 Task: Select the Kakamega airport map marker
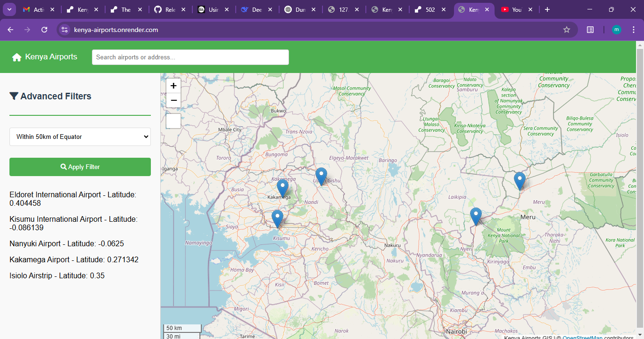(x=282, y=188)
